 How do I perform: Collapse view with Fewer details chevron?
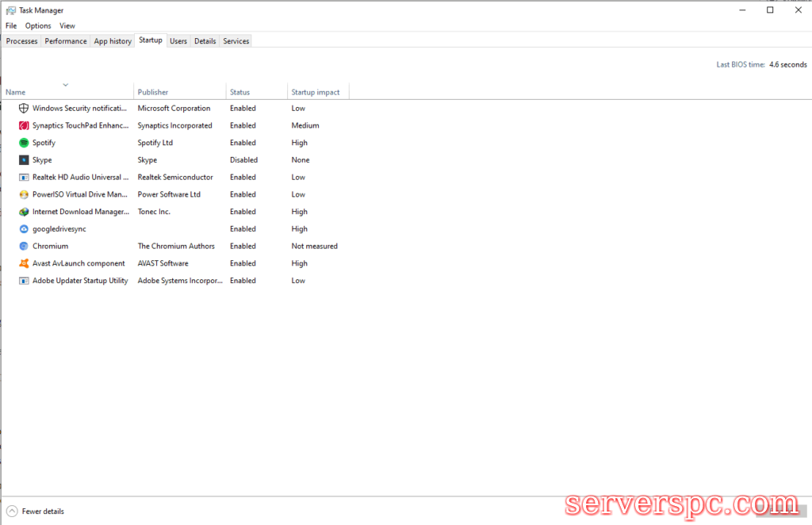[12, 512]
